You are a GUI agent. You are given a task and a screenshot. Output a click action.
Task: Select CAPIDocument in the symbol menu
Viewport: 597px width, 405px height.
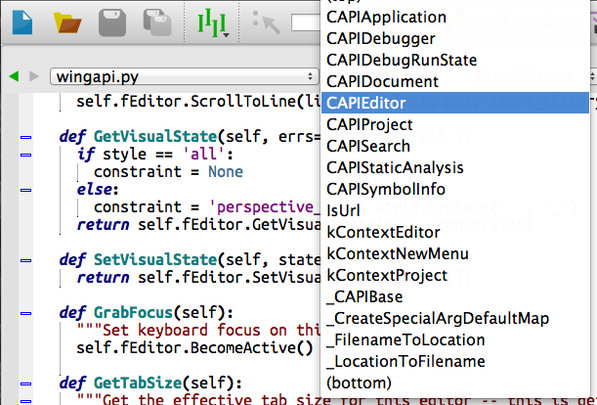(455, 82)
